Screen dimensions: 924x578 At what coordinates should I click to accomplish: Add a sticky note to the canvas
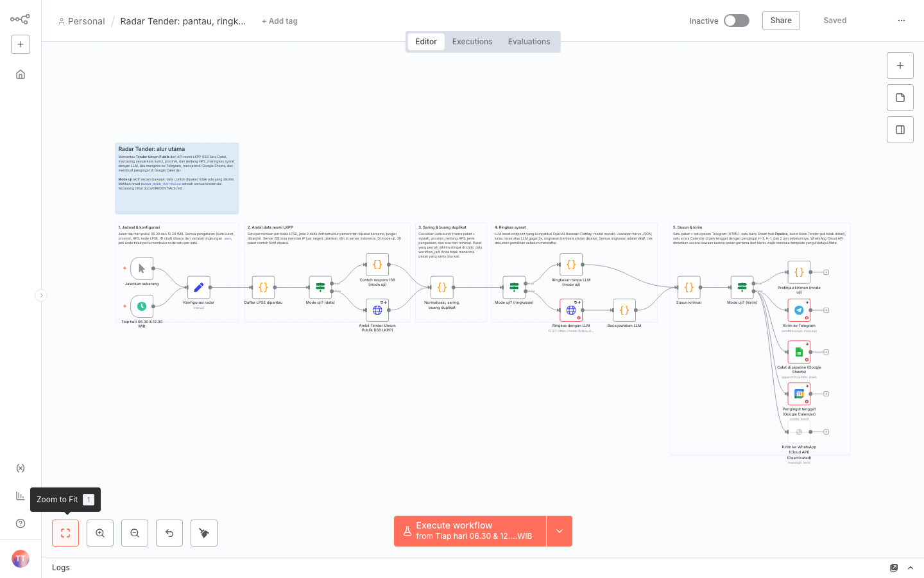pyautogui.click(x=900, y=98)
